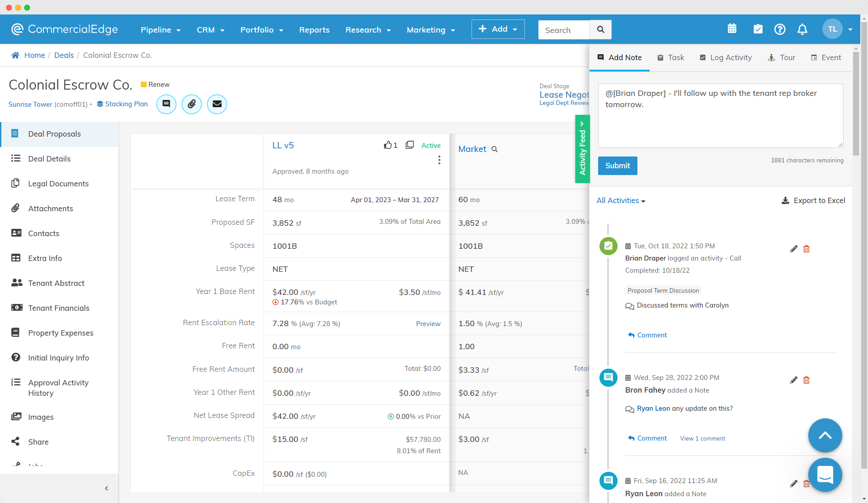Click the scroll-to-top arrow button

pyautogui.click(x=825, y=435)
